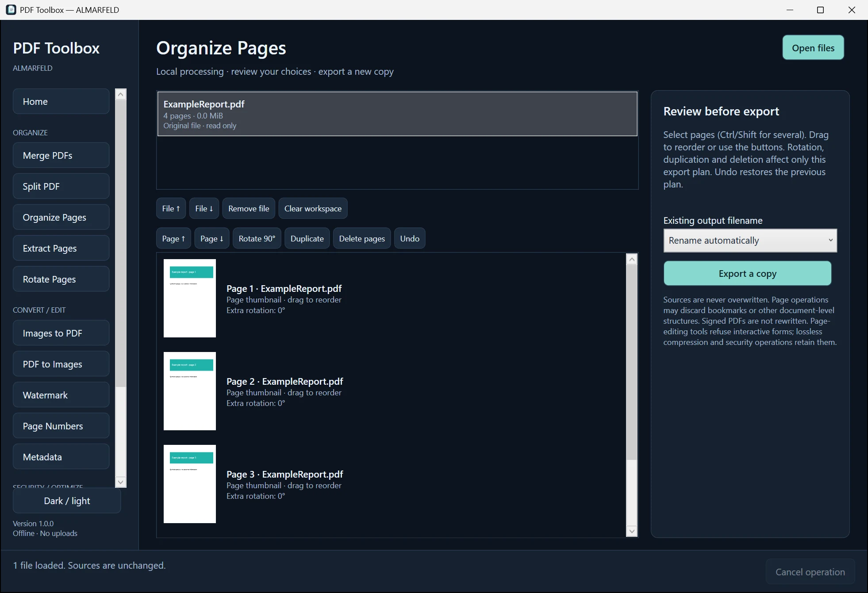Switch to Images to PDF
This screenshot has width=868, height=593.
(x=61, y=333)
